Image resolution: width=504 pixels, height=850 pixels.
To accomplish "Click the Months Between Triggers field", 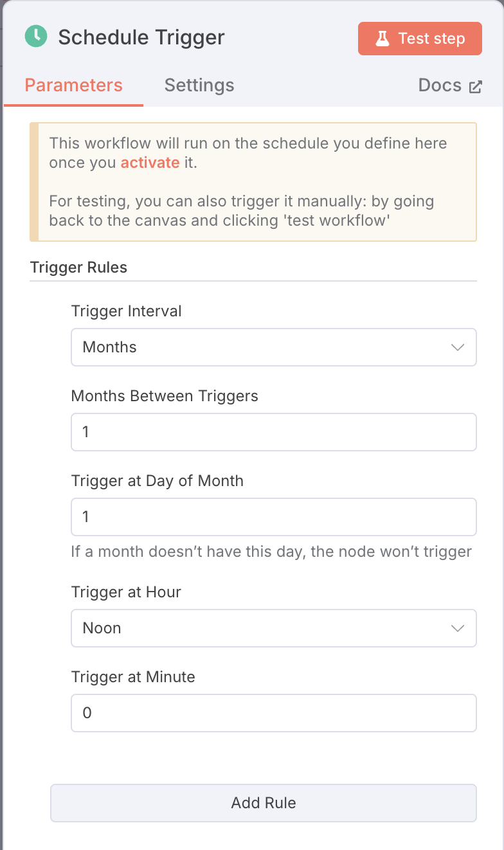I will [274, 432].
